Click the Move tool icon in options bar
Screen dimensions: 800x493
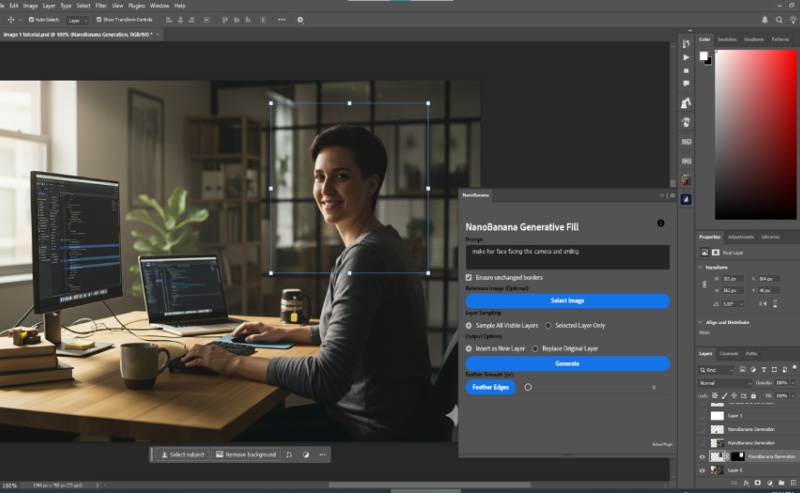click(x=10, y=19)
